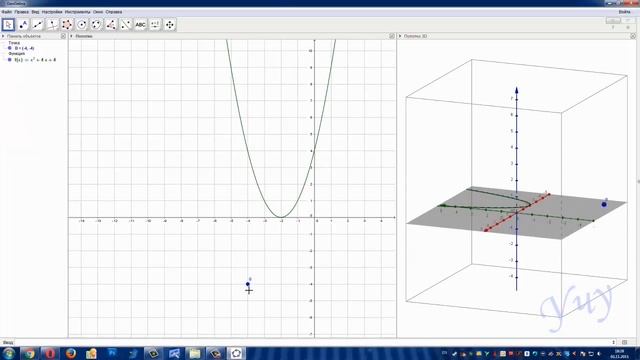Close the 3D Graphics view panel
The image size is (640, 360).
(x=633, y=36)
